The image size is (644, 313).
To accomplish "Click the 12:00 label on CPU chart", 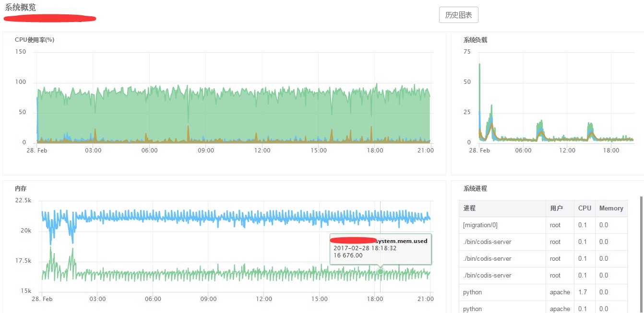I will coord(262,151).
